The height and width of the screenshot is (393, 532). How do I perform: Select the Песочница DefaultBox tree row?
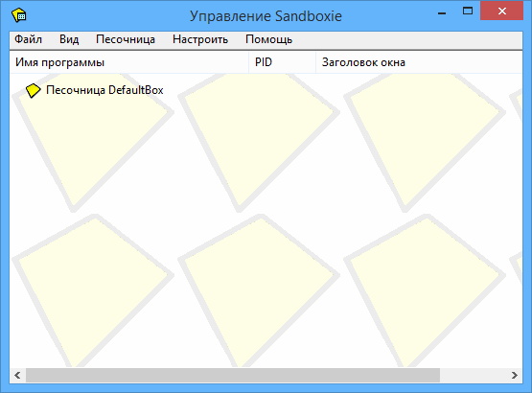point(95,90)
